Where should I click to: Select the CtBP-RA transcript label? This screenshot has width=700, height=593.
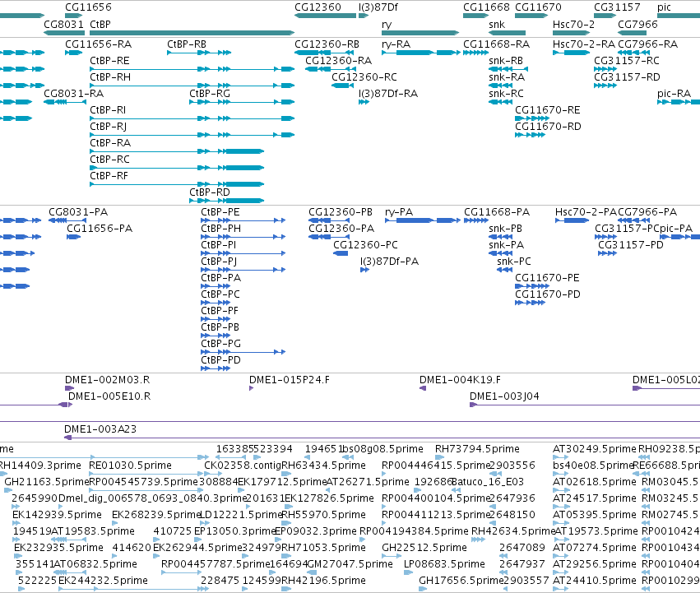point(110,143)
